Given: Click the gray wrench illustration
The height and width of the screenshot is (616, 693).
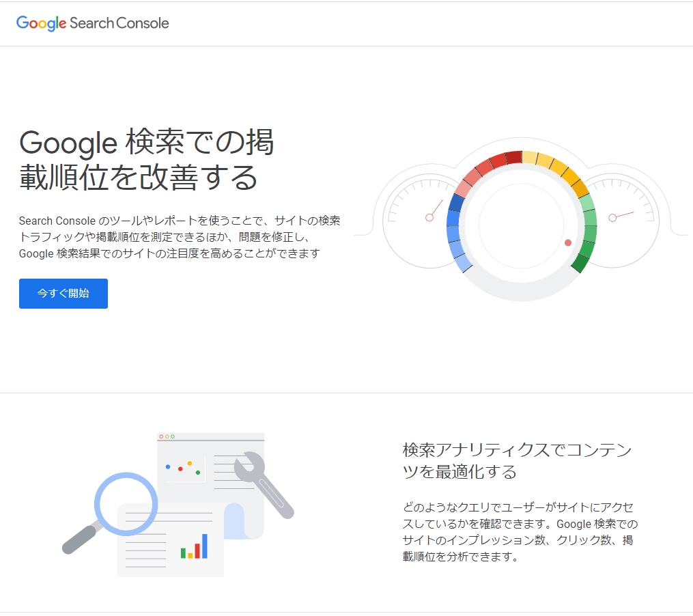Looking at the screenshot, I should 264,485.
